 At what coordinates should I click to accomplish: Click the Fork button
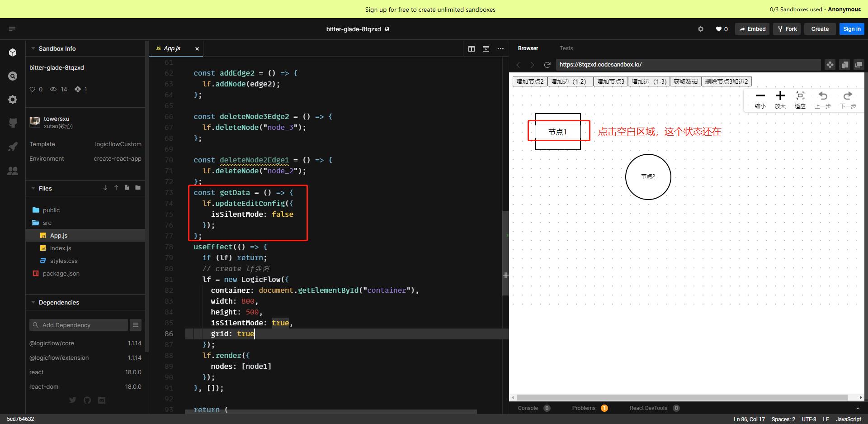787,29
